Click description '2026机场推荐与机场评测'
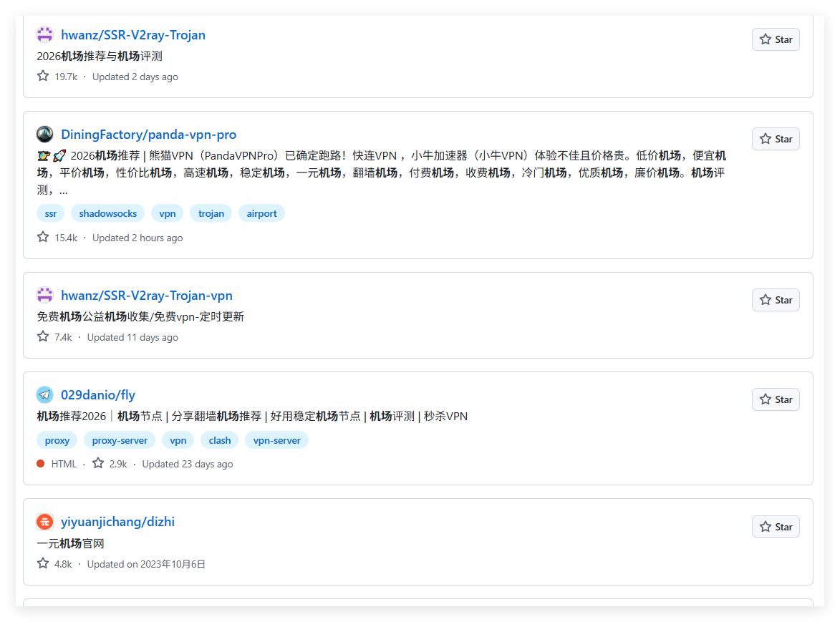The width and height of the screenshot is (840, 622). [x=100, y=57]
